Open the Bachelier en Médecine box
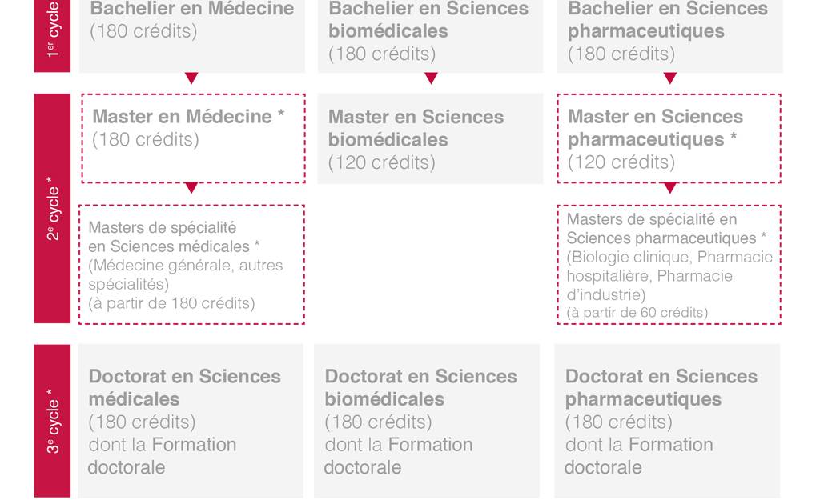 pos(192,36)
